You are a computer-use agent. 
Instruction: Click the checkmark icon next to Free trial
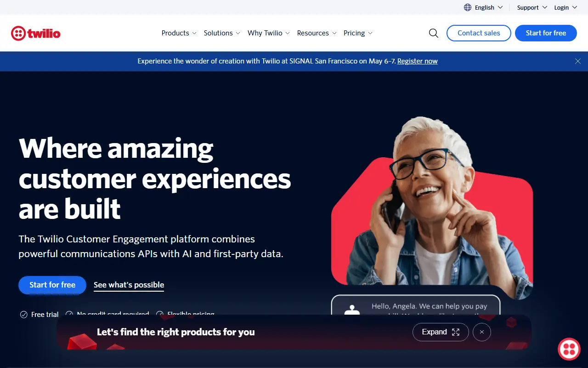(x=23, y=315)
